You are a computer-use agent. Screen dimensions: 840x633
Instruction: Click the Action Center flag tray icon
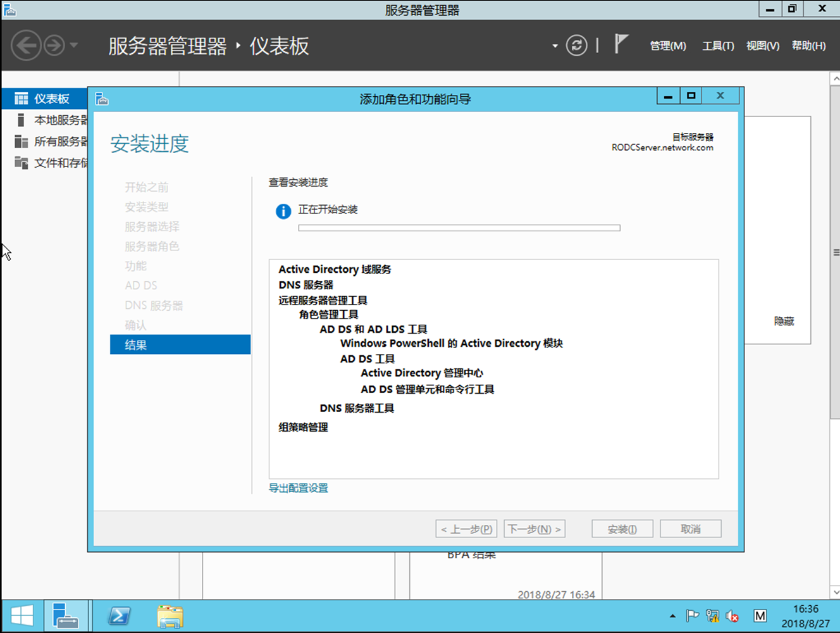(x=693, y=616)
